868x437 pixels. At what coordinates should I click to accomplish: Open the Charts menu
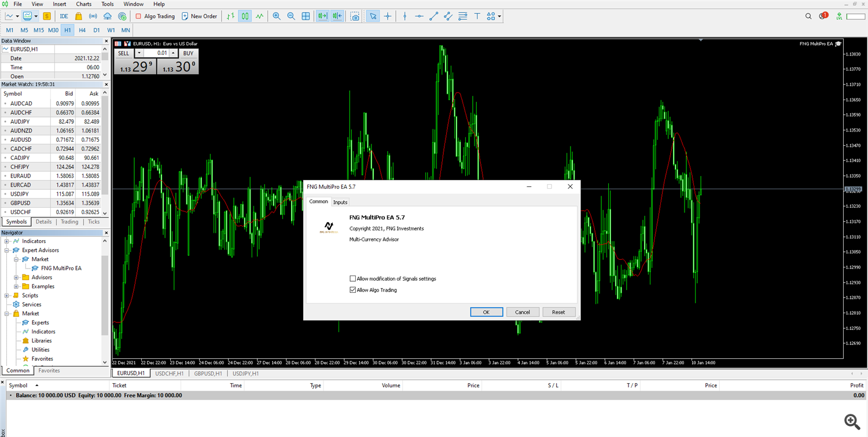tap(83, 4)
